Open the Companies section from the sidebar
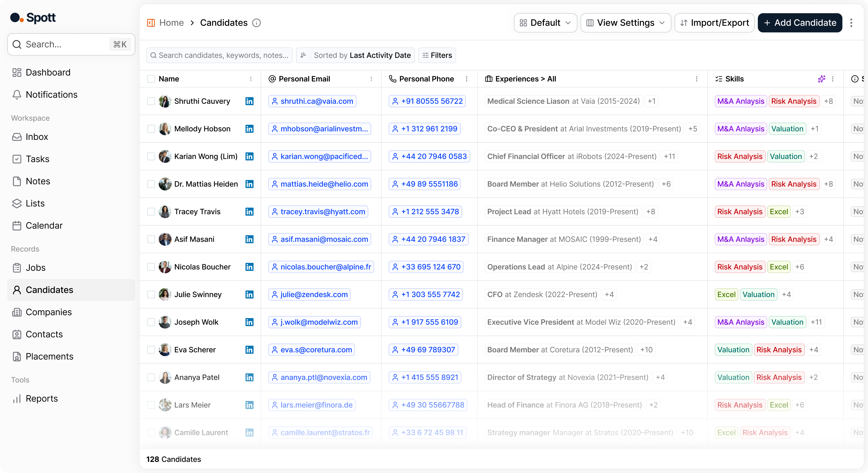The height and width of the screenshot is (473, 868). click(x=48, y=312)
